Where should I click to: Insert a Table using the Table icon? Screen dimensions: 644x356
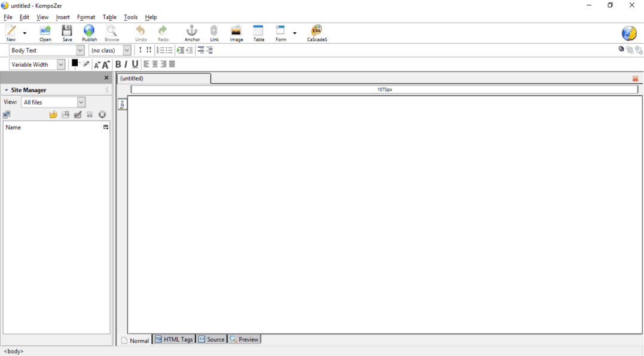[x=258, y=33]
